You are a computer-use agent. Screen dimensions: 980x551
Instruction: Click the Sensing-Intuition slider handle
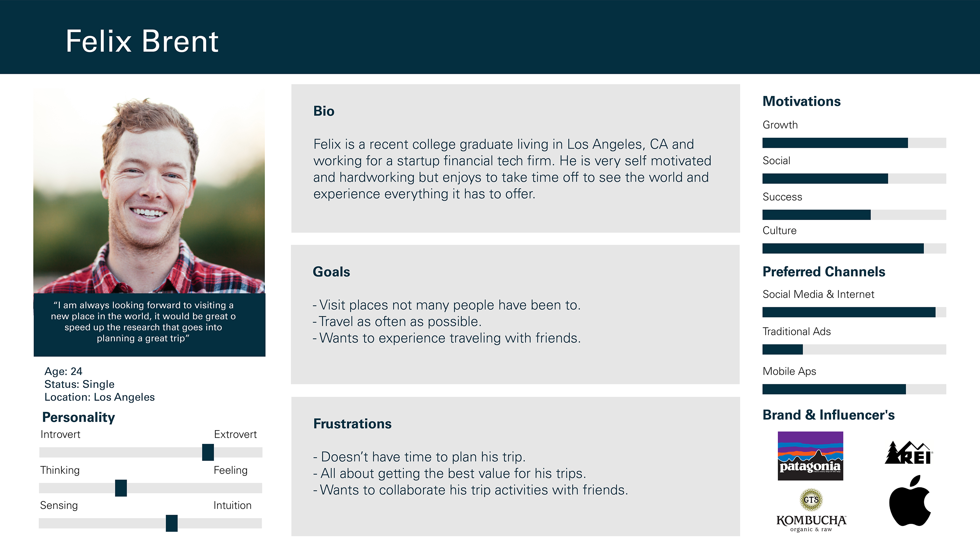click(171, 523)
